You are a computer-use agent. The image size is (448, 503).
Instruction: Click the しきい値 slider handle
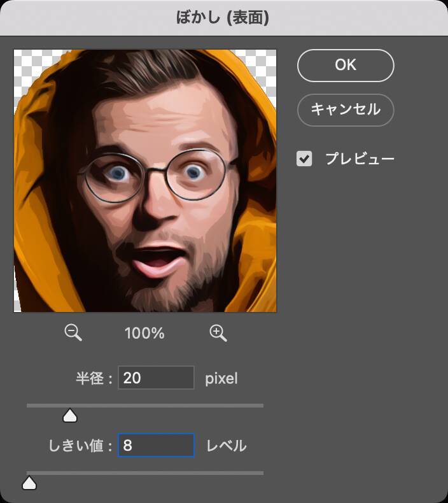pos(29,484)
